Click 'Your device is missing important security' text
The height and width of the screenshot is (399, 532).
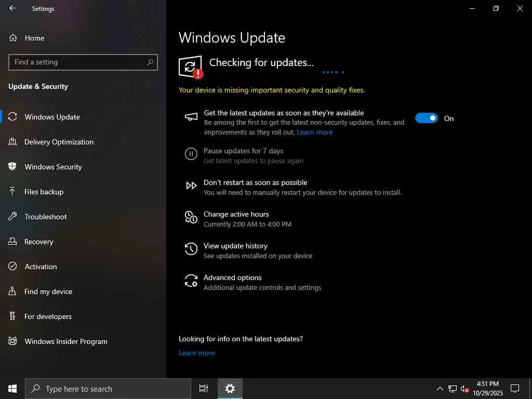272,90
